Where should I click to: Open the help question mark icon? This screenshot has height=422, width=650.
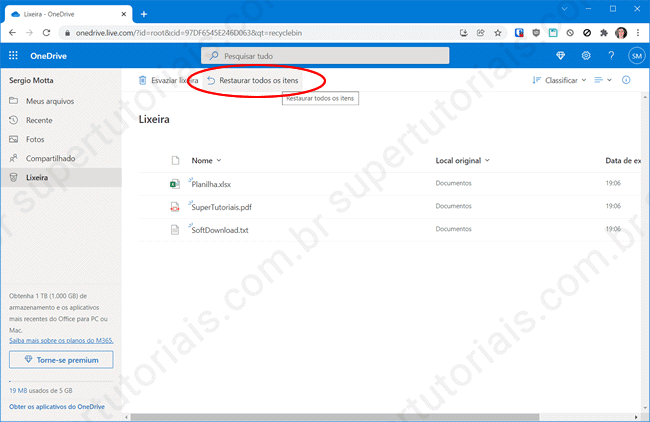[x=611, y=55]
